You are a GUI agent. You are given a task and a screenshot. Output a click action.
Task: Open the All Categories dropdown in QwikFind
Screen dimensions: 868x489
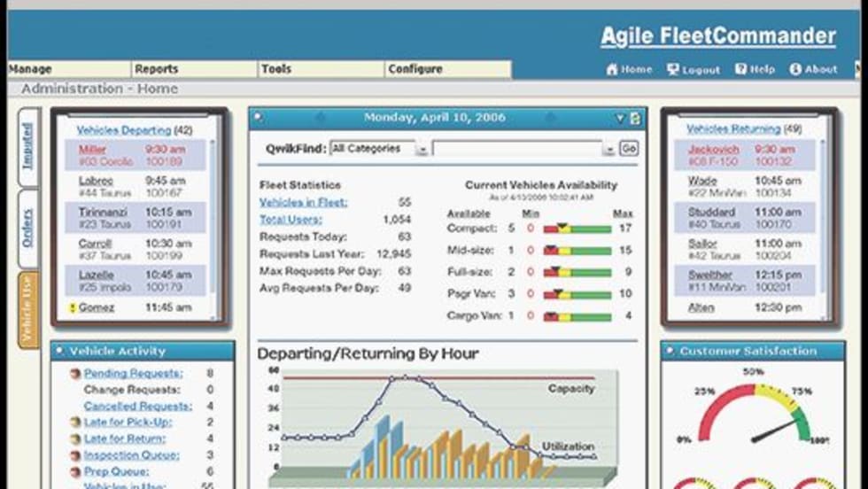[x=422, y=150]
